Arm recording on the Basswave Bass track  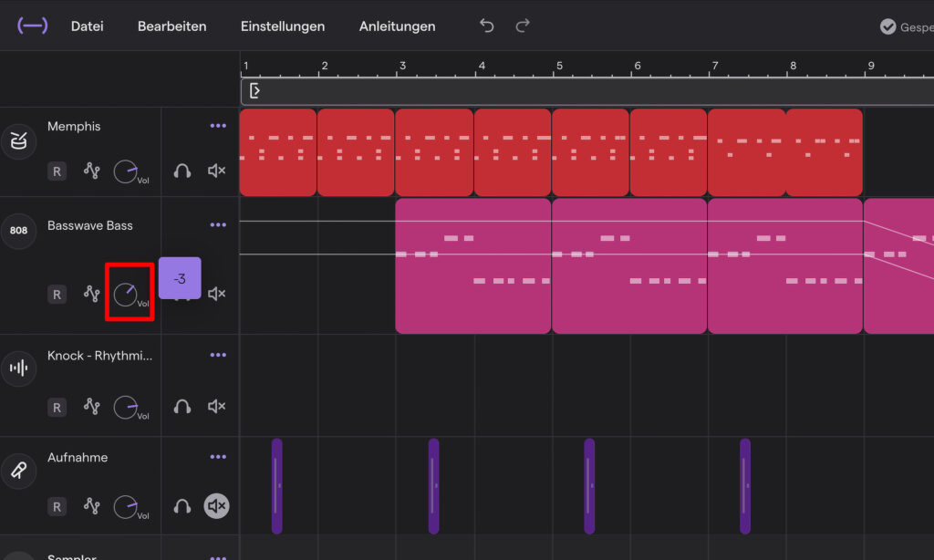click(x=57, y=295)
